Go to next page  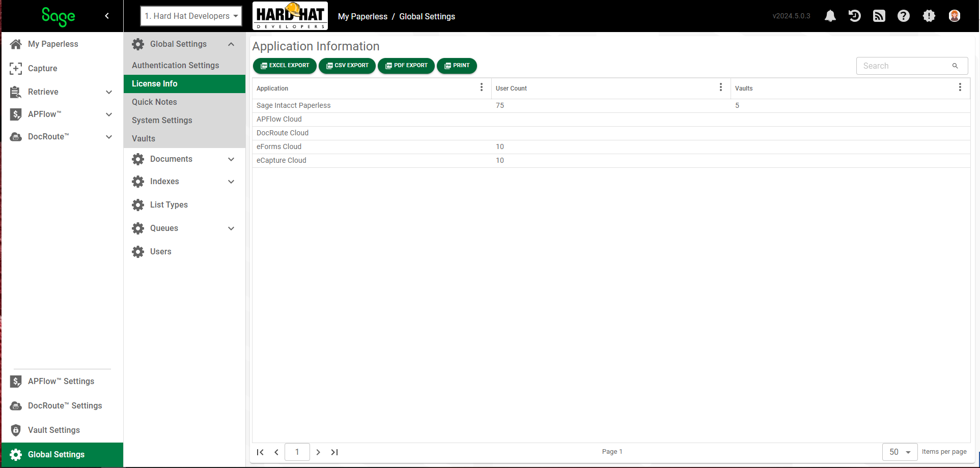(318, 452)
